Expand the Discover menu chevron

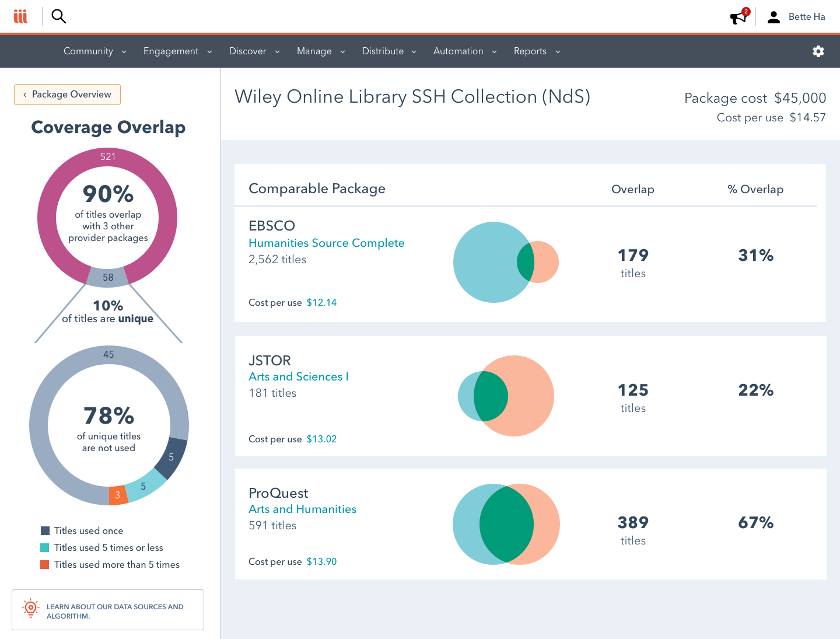pyautogui.click(x=277, y=51)
